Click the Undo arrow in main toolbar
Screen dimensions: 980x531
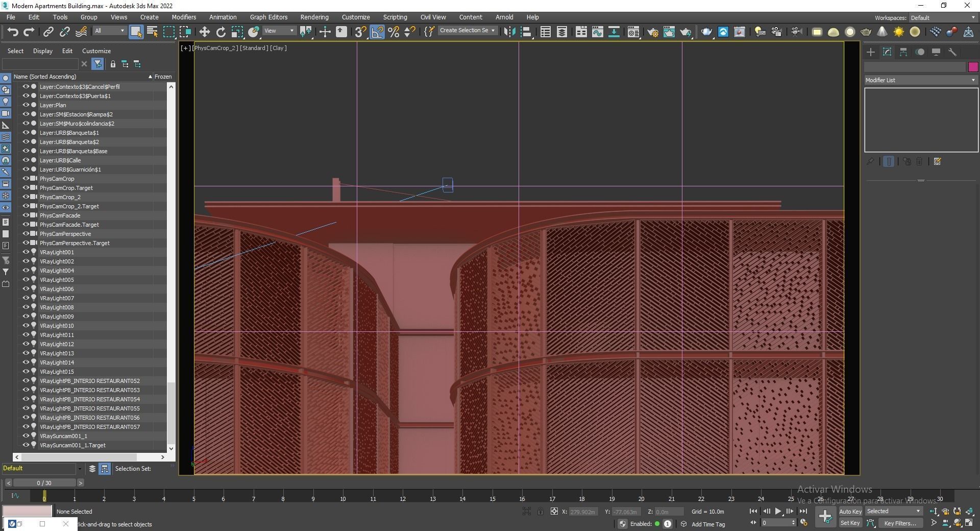coord(12,32)
